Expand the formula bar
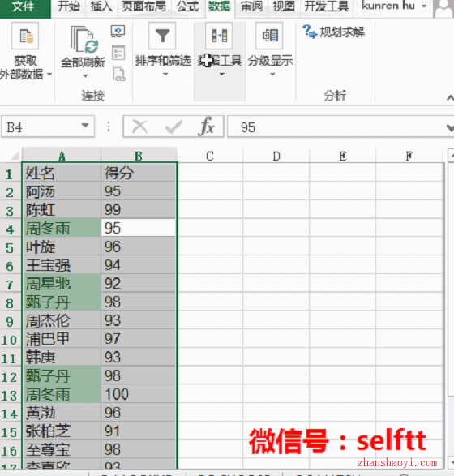 [450, 128]
